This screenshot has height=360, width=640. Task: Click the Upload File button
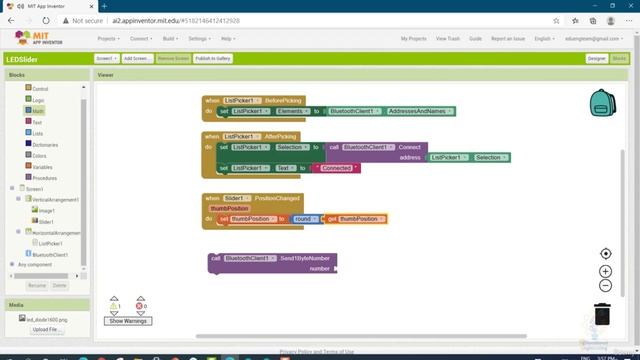pos(47,329)
